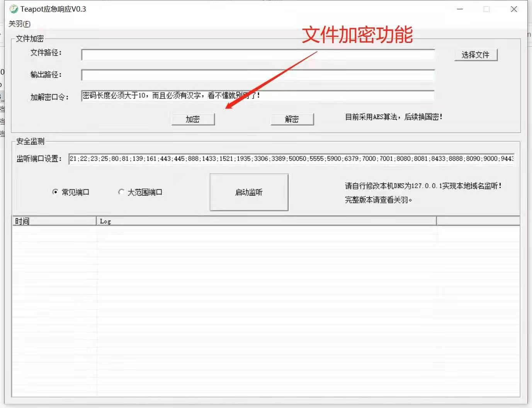Open the 关羽(F) menu
The width and height of the screenshot is (532, 408).
19,24
